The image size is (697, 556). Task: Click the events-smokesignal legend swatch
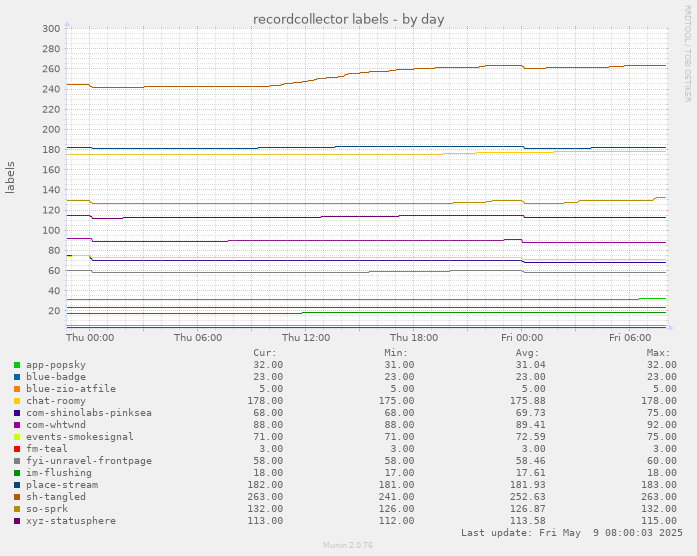click(x=17, y=437)
